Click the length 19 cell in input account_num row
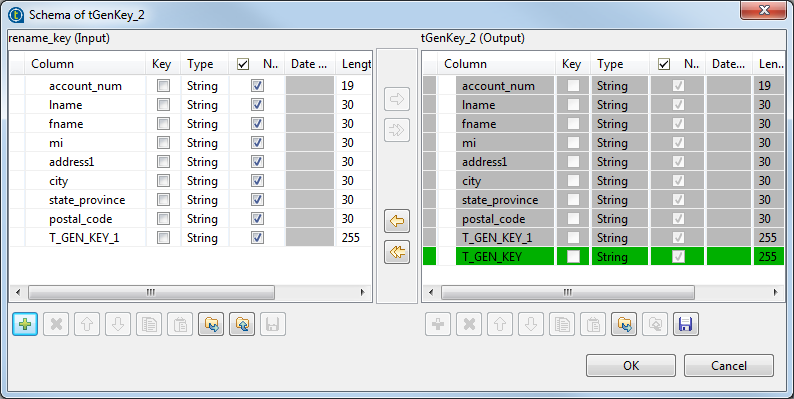 point(353,86)
